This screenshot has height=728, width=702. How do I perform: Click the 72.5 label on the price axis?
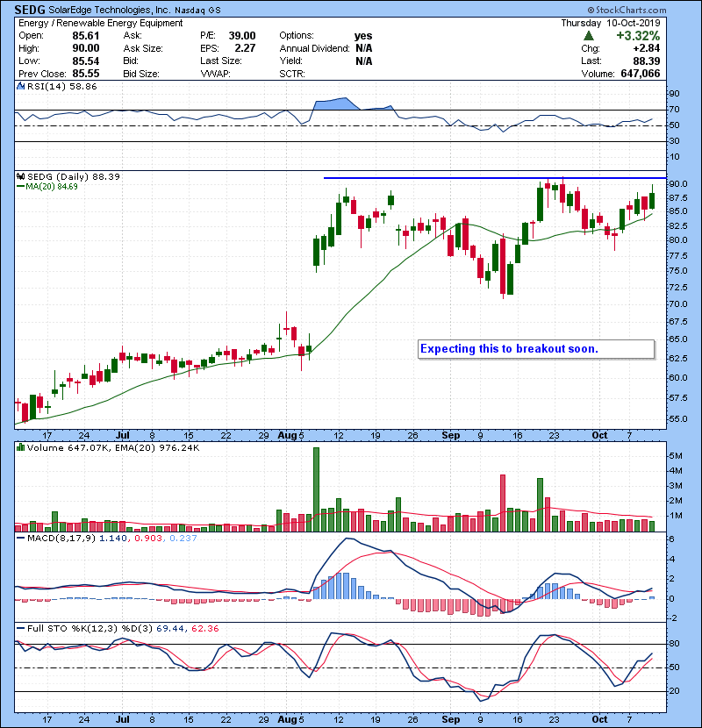pos(677,288)
